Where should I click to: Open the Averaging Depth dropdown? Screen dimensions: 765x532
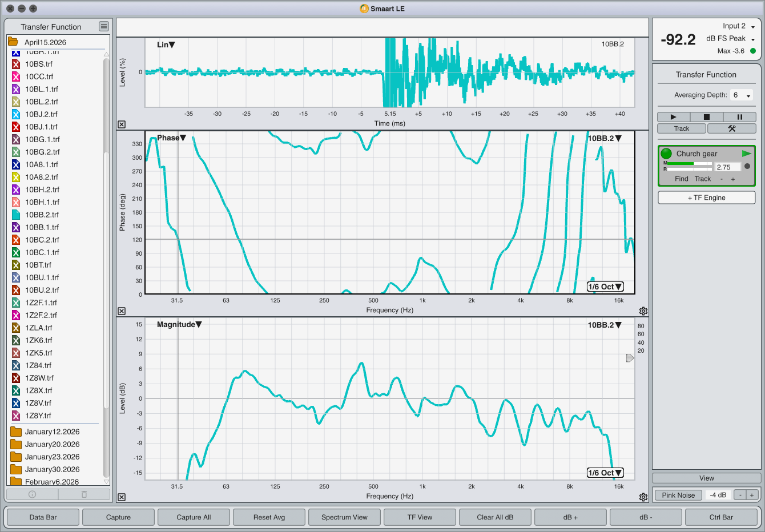[x=742, y=95]
